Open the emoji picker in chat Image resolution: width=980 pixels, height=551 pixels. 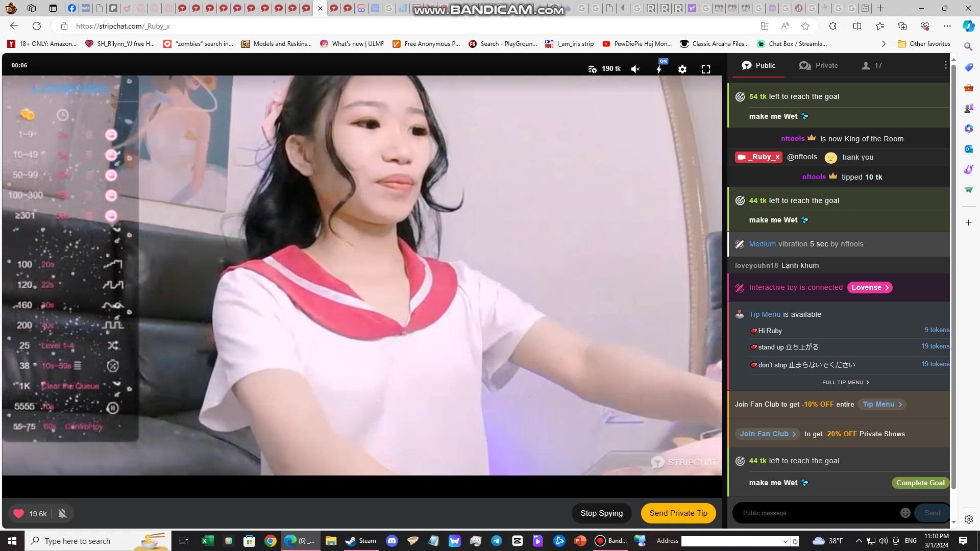pos(905,513)
